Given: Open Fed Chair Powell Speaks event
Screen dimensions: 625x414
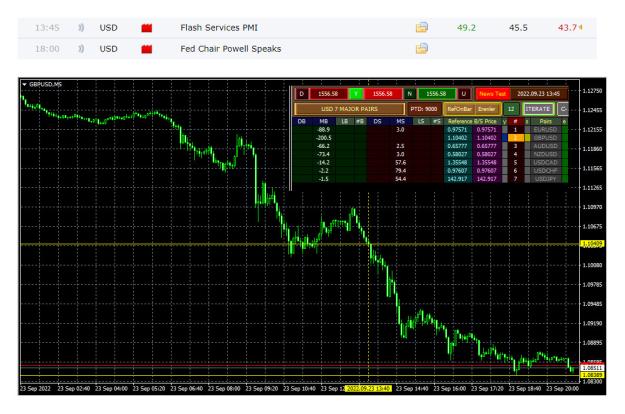Looking at the screenshot, I should pos(230,49).
